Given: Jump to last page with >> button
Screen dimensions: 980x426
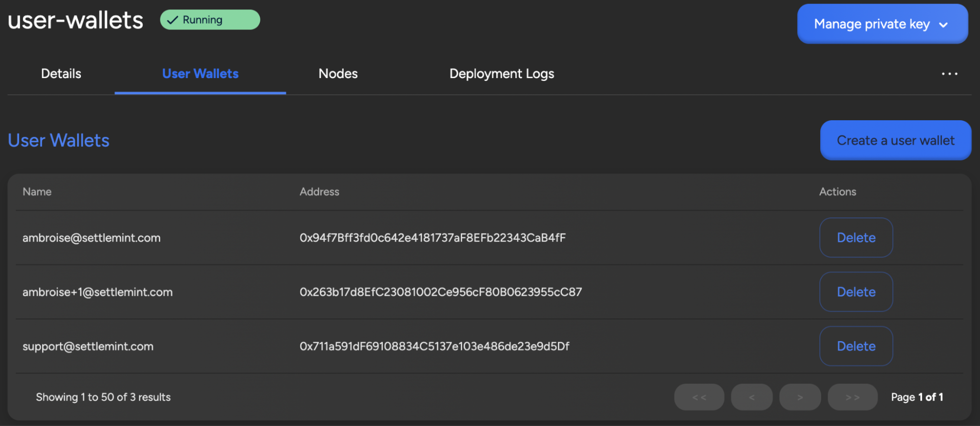Looking at the screenshot, I should pyautogui.click(x=853, y=397).
